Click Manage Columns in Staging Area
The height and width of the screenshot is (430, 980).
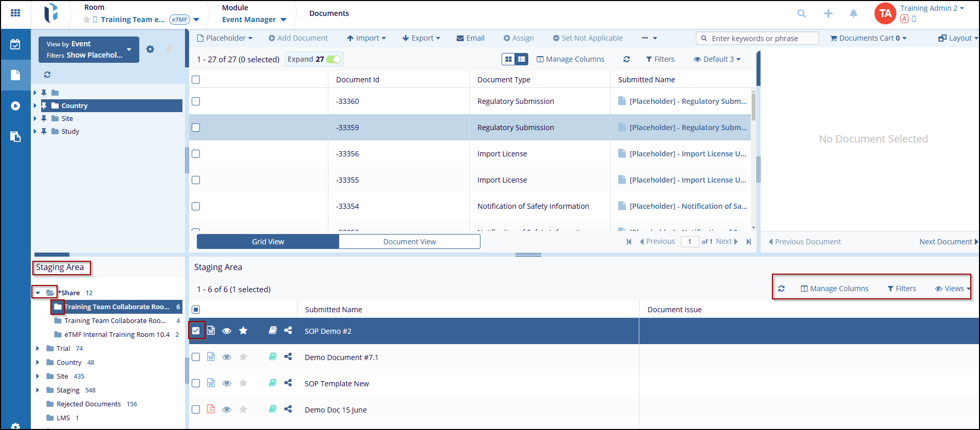835,289
